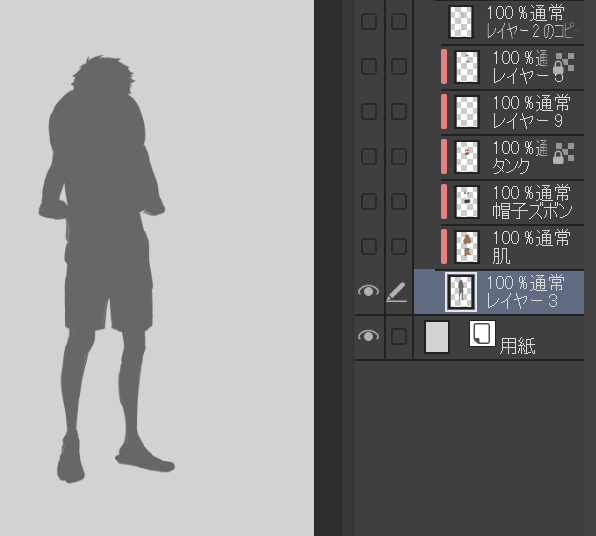Select the layer name レイヤー 2 のコピー
Screen dimensions: 596x536
532,31
